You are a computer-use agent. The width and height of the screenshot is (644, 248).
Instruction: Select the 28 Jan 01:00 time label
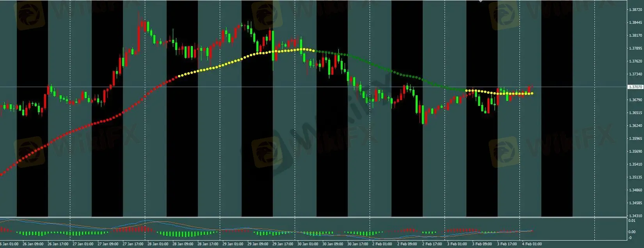coord(157,244)
